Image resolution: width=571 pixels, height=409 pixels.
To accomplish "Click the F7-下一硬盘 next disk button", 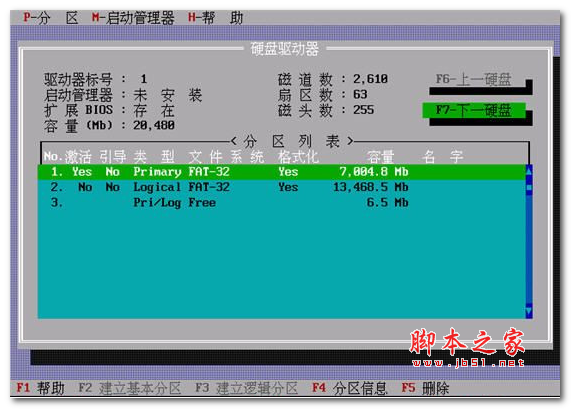I will [473, 110].
